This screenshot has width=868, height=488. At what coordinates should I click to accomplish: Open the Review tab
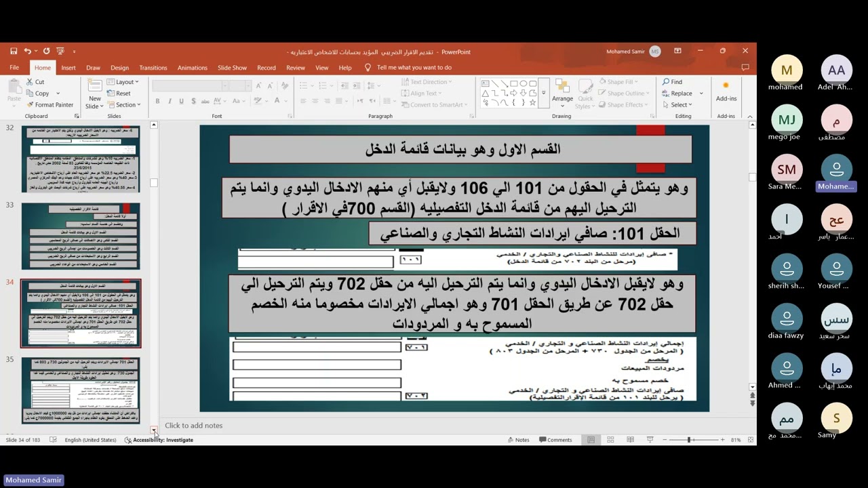tap(296, 68)
